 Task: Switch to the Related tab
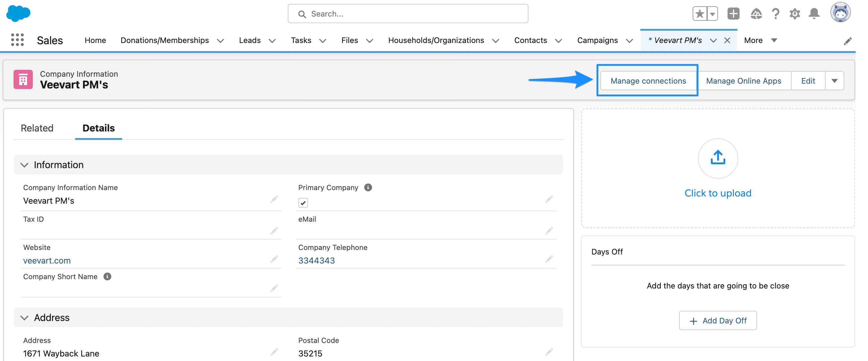[x=37, y=128]
